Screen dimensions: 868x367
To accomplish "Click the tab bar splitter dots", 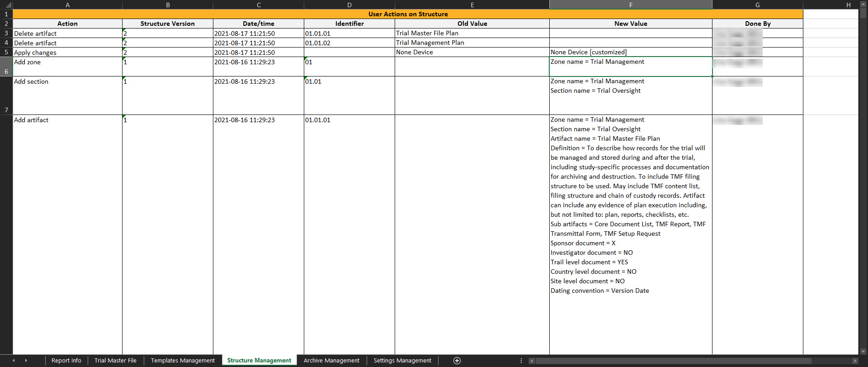I will point(521,361).
